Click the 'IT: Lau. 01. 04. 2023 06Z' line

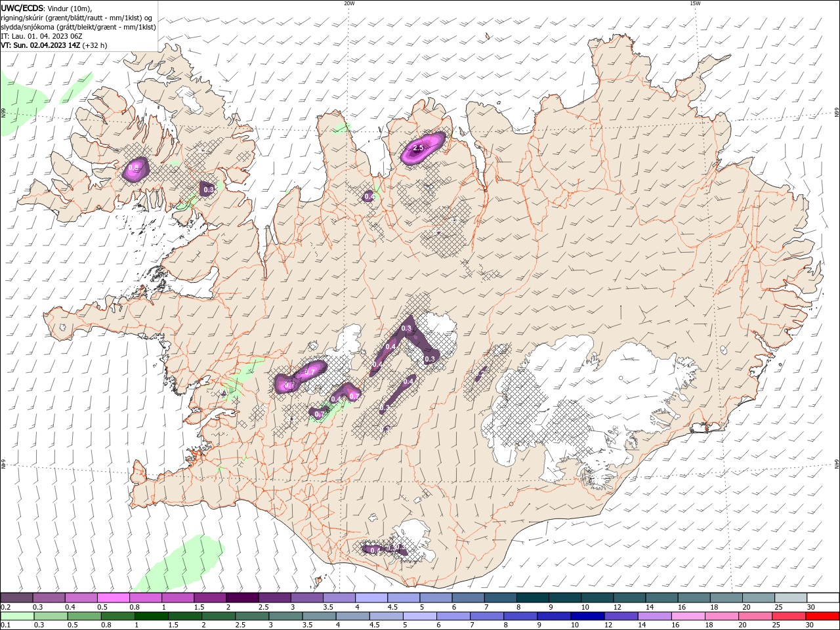pyautogui.click(x=43, y=36)
